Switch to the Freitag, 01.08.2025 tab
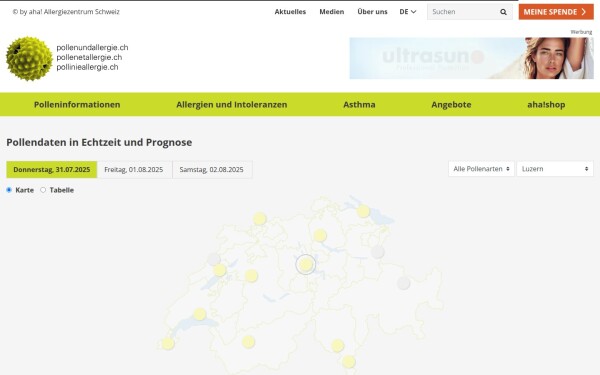600x375 pixels. [134, 170]
